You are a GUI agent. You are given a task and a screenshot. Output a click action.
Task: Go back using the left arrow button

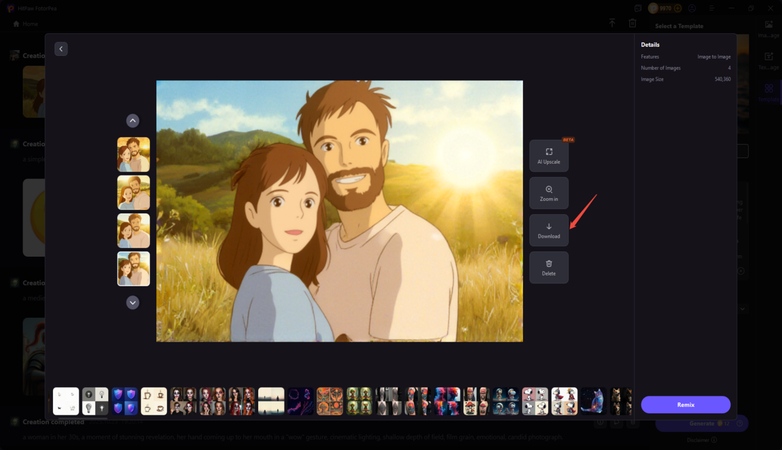tap(61, 49)
